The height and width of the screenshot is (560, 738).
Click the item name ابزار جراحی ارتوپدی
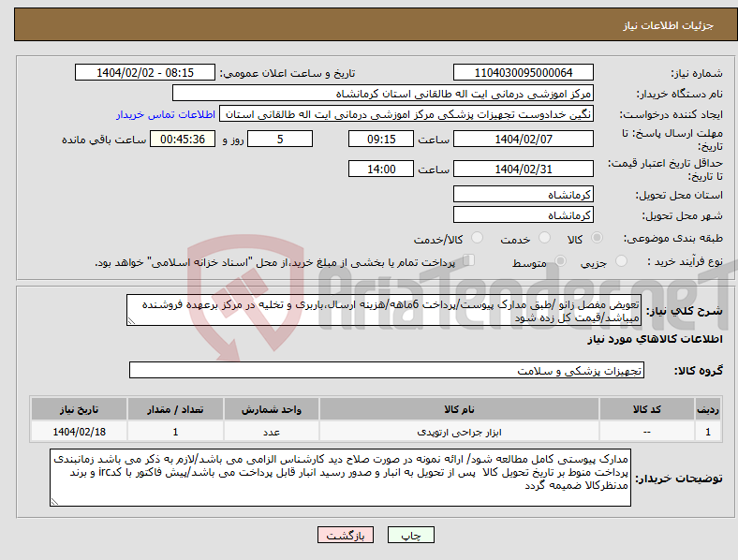[x=459, y=432]
